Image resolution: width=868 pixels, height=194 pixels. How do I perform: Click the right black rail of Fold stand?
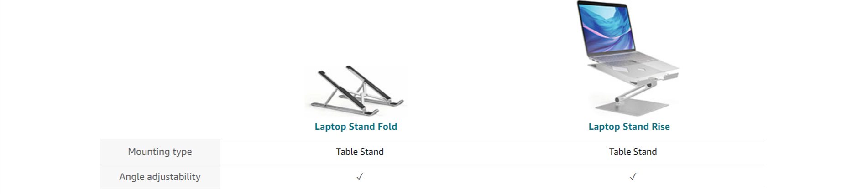tap(367, 83)
